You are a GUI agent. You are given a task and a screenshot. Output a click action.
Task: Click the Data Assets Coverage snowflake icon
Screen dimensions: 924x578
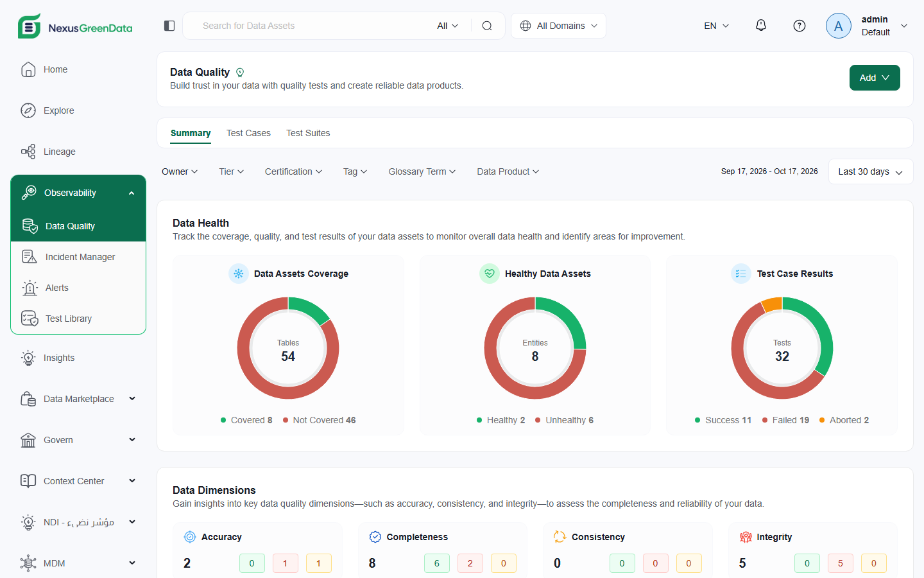point(239,274)
